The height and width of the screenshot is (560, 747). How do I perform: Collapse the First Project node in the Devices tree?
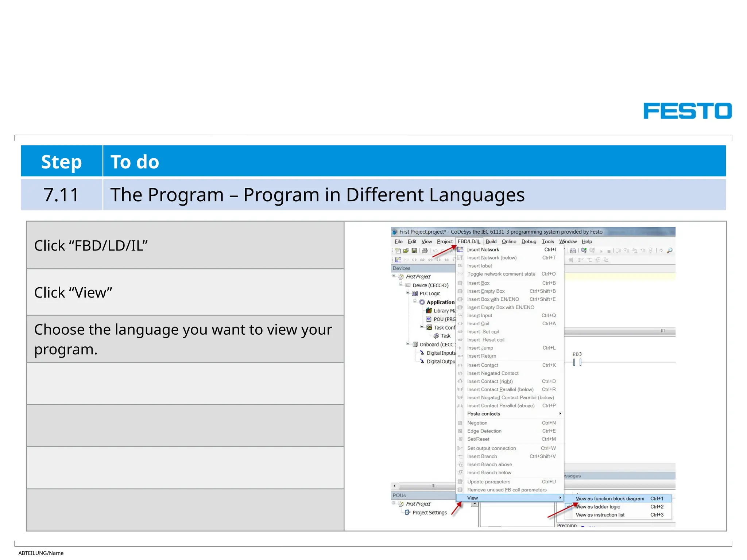[394, 276]
